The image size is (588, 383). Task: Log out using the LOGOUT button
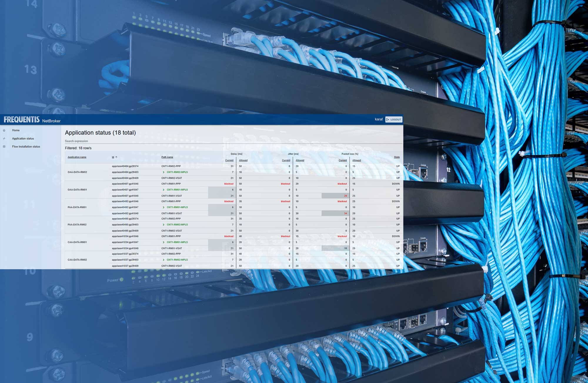394,119
